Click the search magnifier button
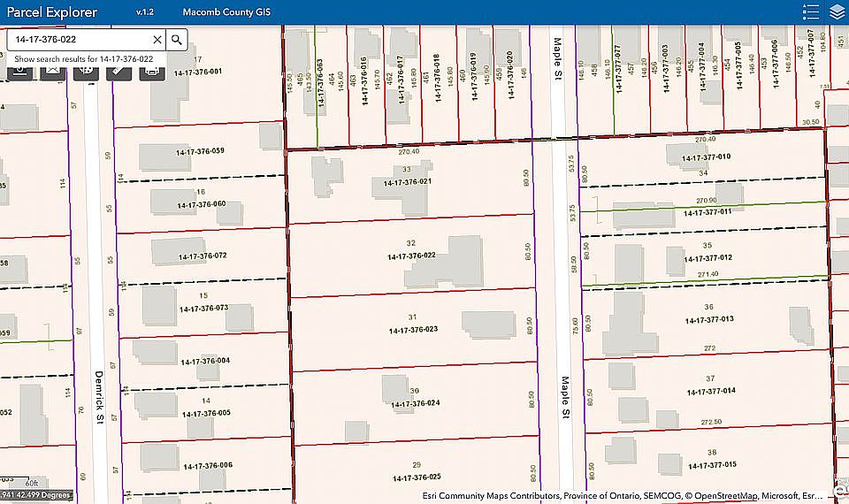Viewport: 849px width, 504px height. click(177, 40)
